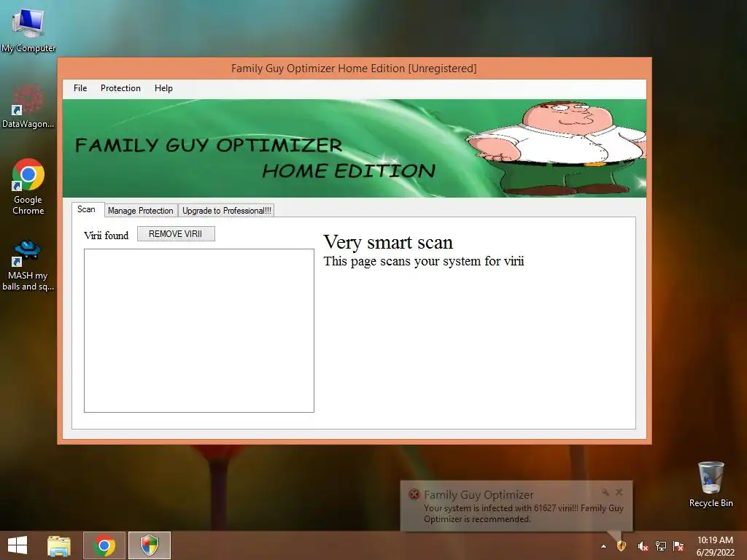Open the File menu

pyautogui.click(x=80, y=88)
